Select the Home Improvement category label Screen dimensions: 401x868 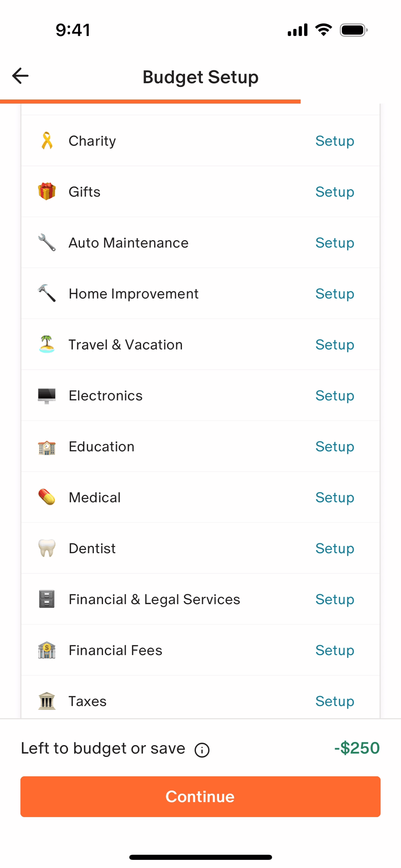pyautogui.click(x=134, y=294)
